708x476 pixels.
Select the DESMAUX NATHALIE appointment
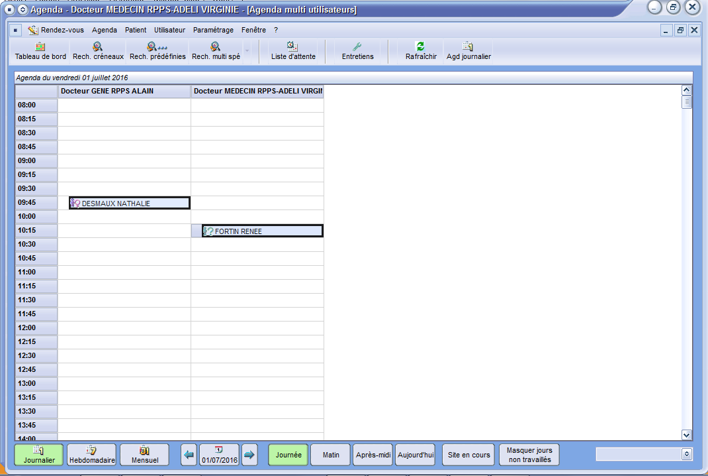pyautogui.click(x=129, y=203)
